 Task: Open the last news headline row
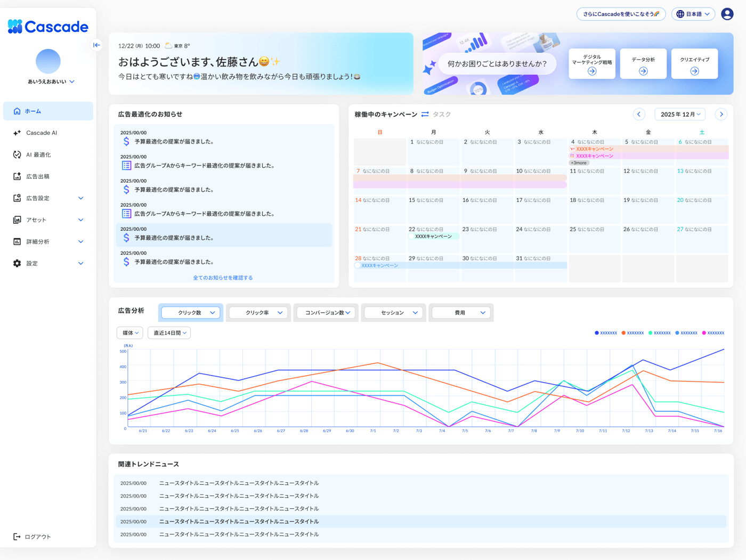(x=421, y=534)
